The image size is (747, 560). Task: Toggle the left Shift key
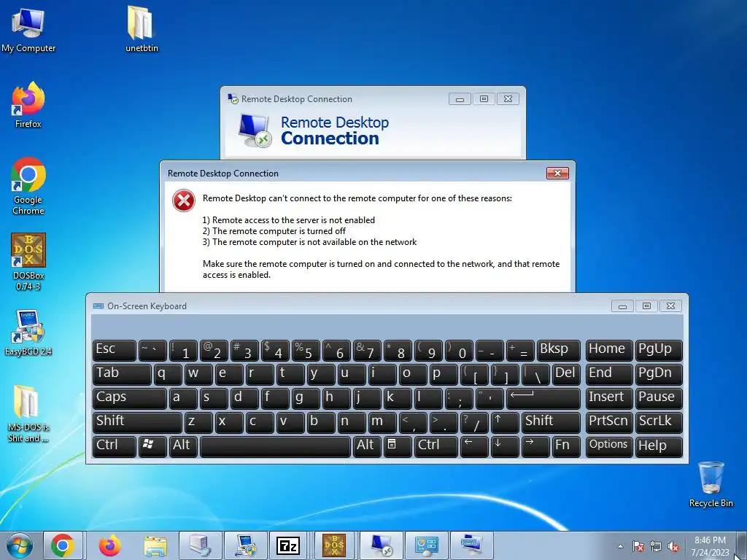pos(137,422)
